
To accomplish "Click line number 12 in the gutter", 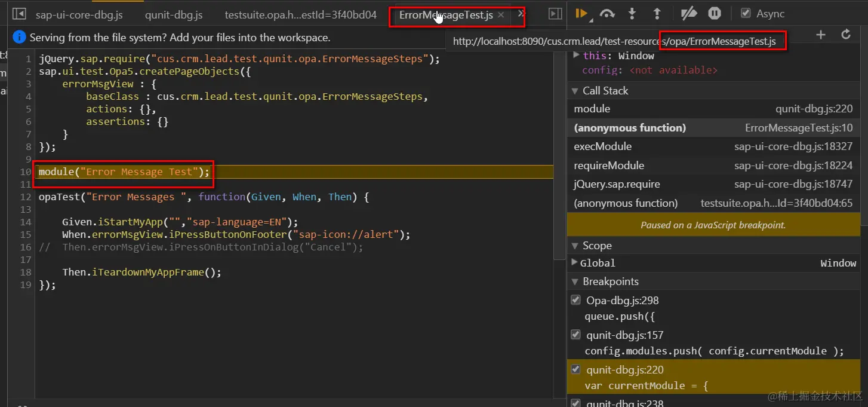I will point(25,197).
